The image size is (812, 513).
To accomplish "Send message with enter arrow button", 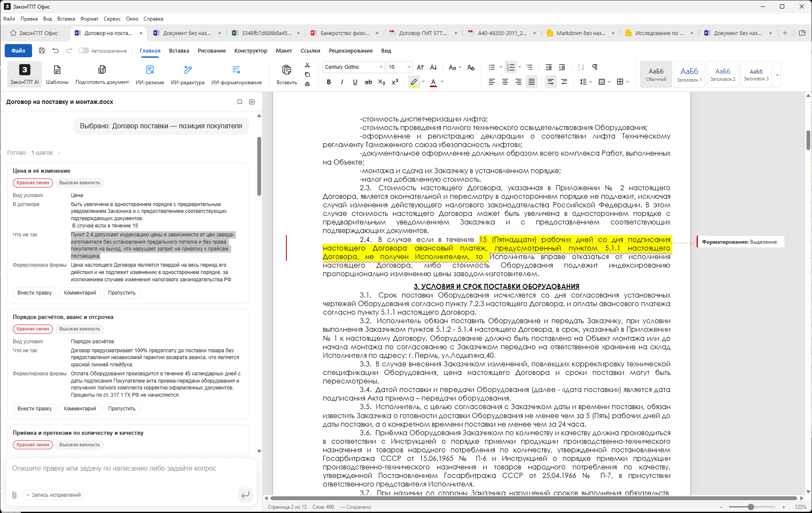I will [x=245, y=495].
